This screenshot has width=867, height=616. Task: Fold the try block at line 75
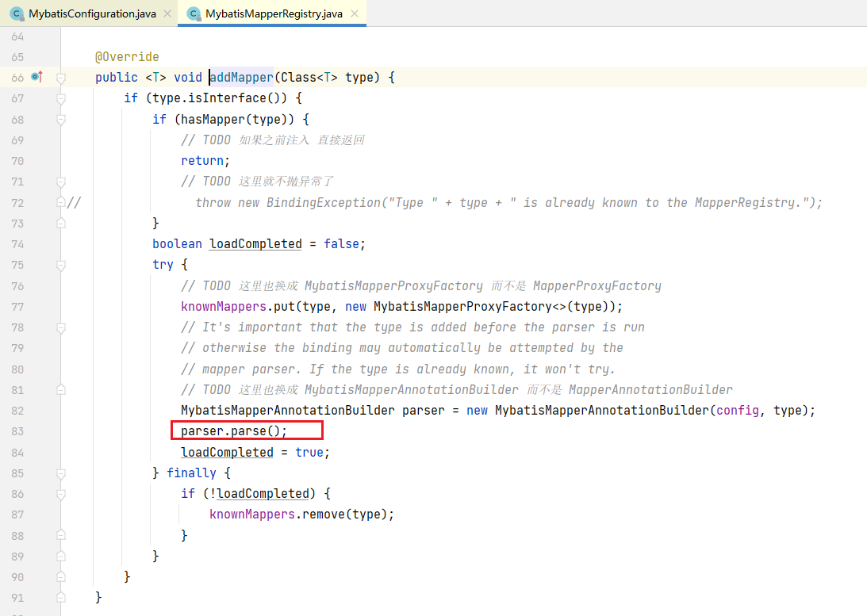point(60,265)
